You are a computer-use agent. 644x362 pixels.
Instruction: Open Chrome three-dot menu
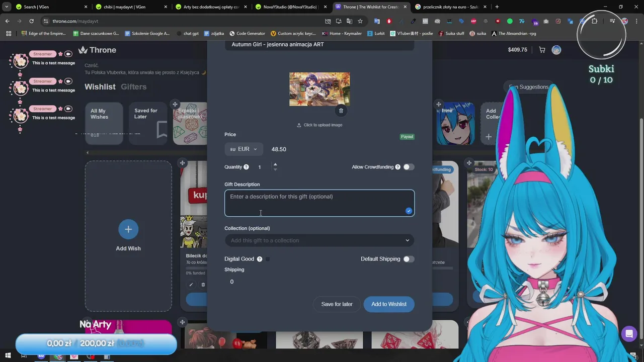[636, 21]
